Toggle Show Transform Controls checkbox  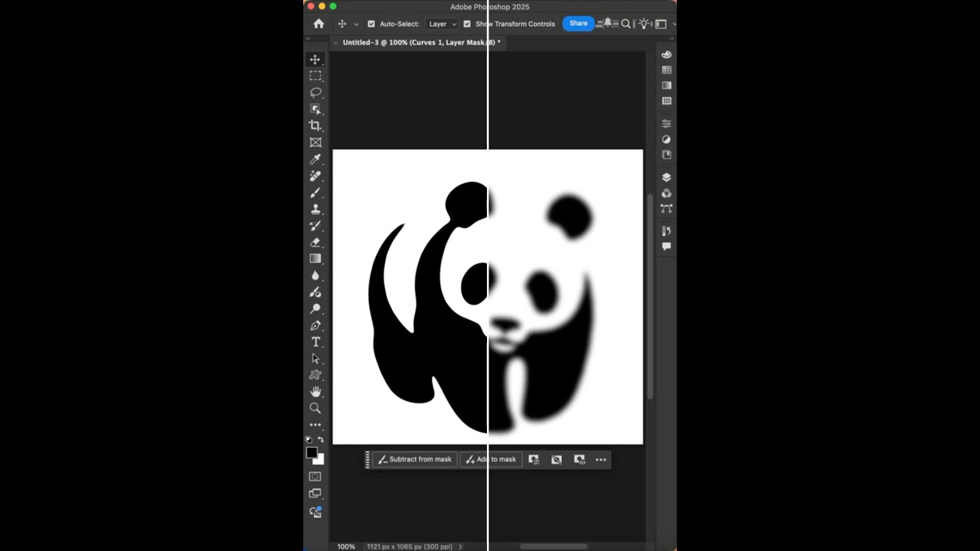467,24
